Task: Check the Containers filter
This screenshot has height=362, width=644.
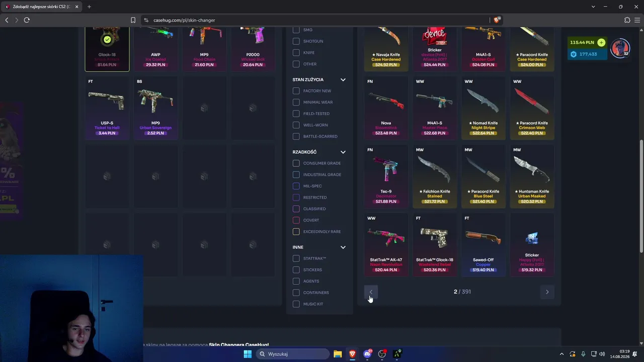Action: 296,293
